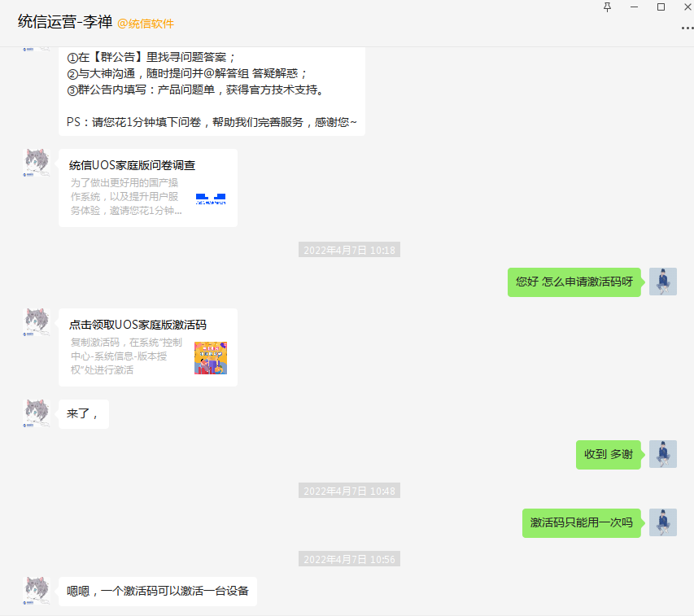Click the 2022年4月7日 10:18 timestamp
The width and height of the screenshot is (694, 616).
(349, 250)
